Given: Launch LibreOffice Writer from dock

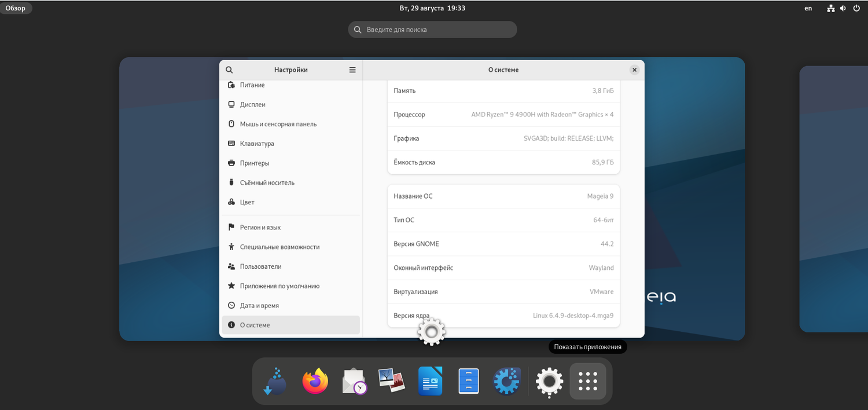Looking at the screenshot, I should (x=431, y=381).
